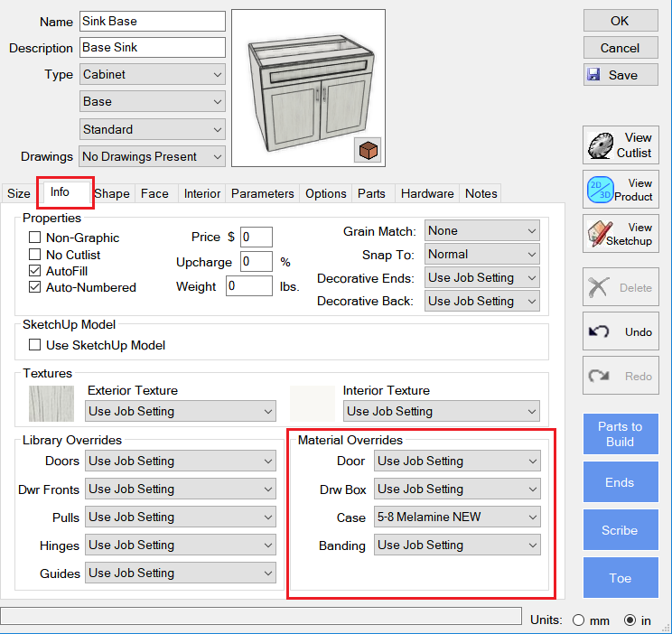
Task: Click the Delete X icon
Action: tap(599, 288)
